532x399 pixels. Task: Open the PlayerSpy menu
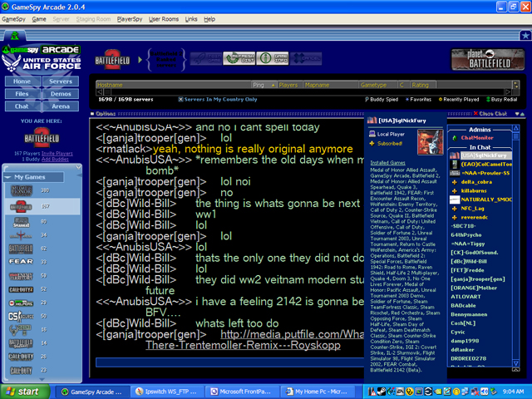coord(130,19)
